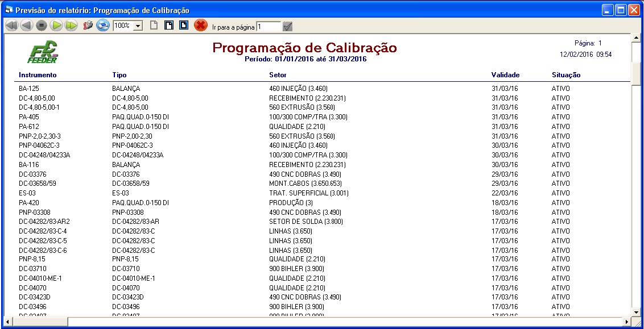Select instrument 'DC-04010-ME-1' cell
The image size is (644, 329).
pyautogui.click(x=40, y=278)
